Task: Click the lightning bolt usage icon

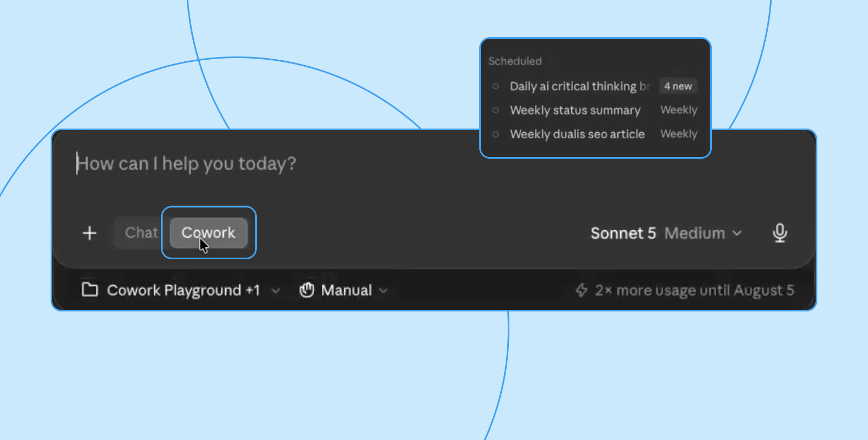Action: click(x=582, y=290)
